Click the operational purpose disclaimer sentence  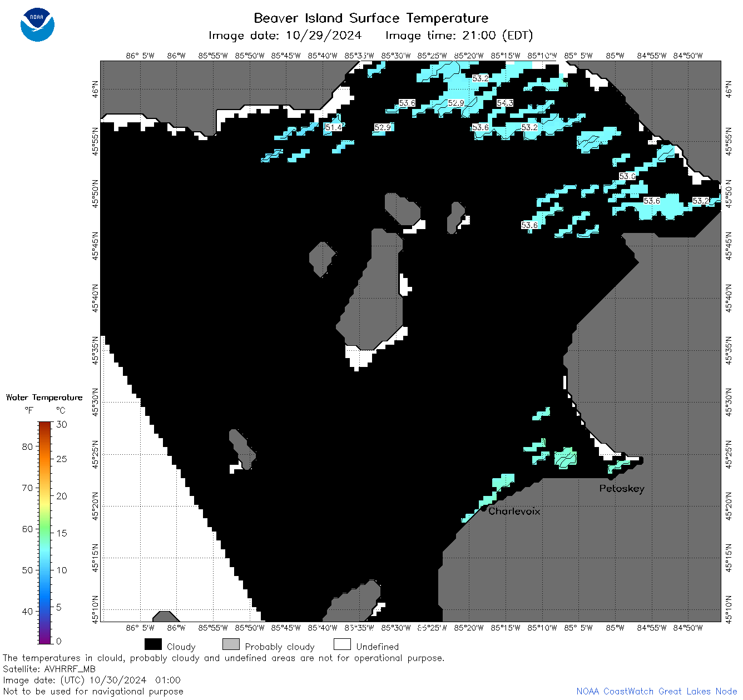pos(224,658)
